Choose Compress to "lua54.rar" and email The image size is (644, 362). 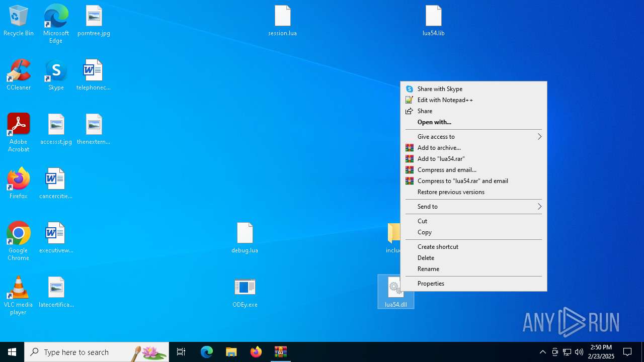coord(473,181)
